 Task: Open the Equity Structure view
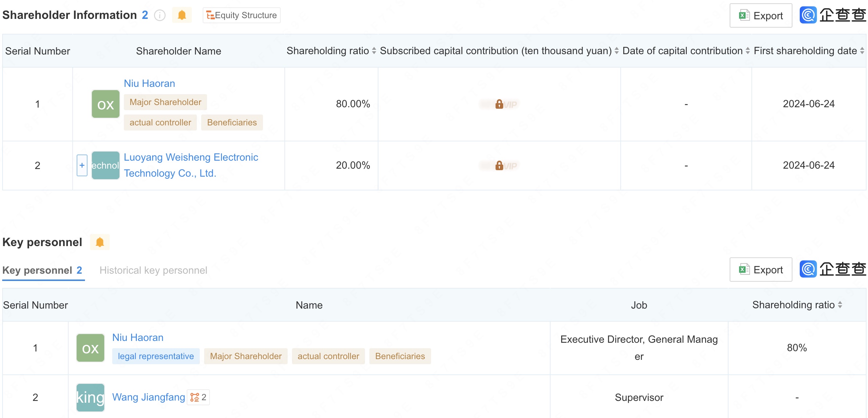point(242,15)
